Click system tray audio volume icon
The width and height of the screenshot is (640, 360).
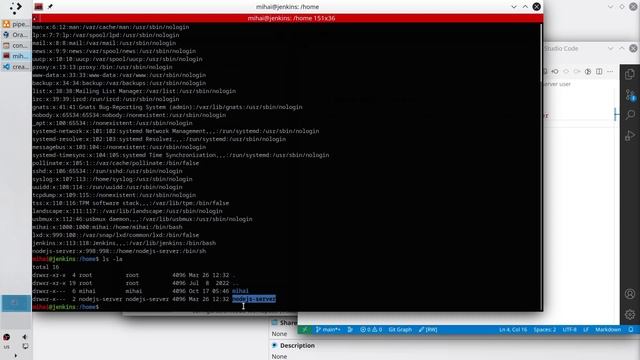click(24, 337)
